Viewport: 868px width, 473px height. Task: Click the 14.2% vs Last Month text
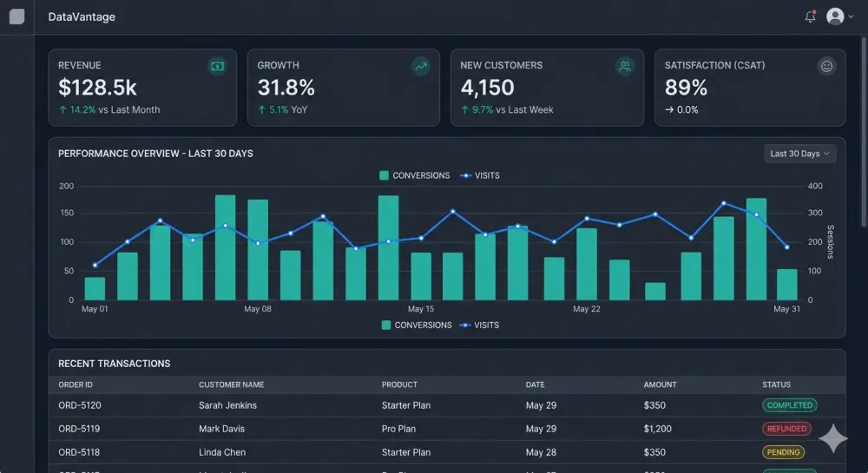click(109, 109)
